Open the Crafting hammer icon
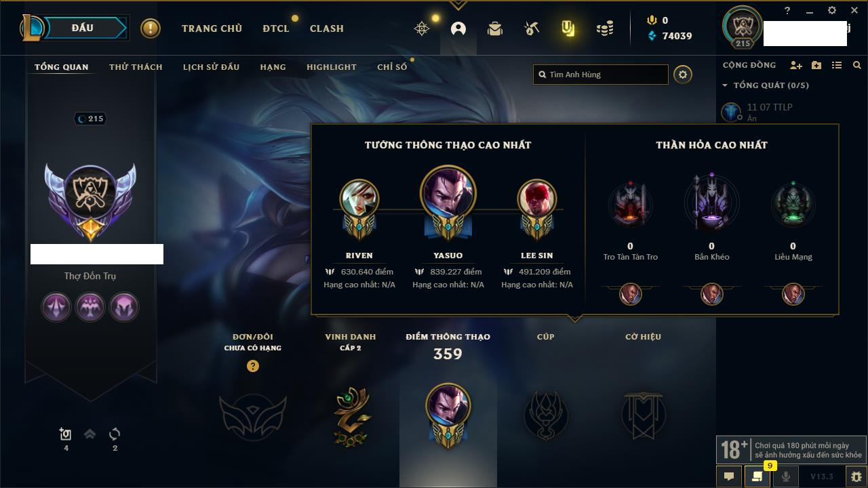Screen dimensions: 868x488 click(532, 28)
